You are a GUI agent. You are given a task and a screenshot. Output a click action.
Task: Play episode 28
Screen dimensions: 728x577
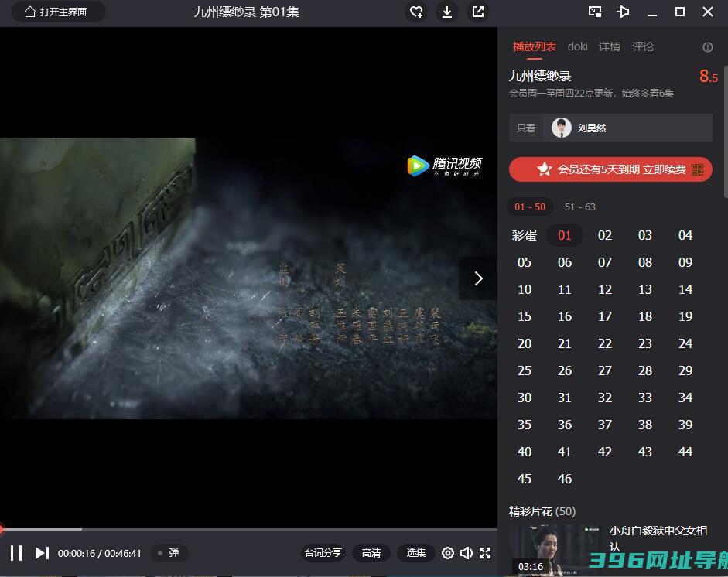(645, 370)
